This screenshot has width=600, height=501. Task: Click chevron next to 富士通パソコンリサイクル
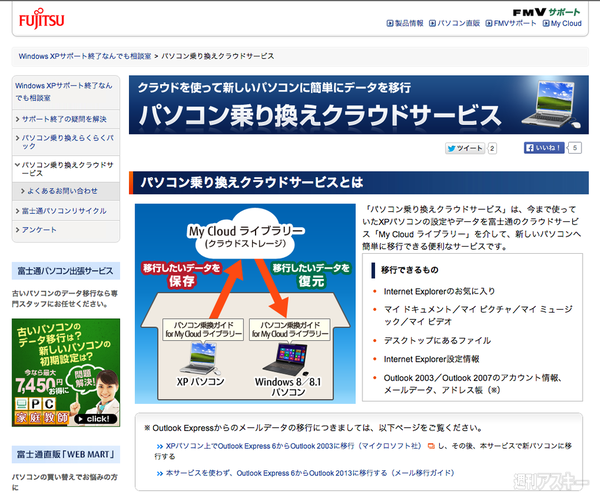[17, 211]
